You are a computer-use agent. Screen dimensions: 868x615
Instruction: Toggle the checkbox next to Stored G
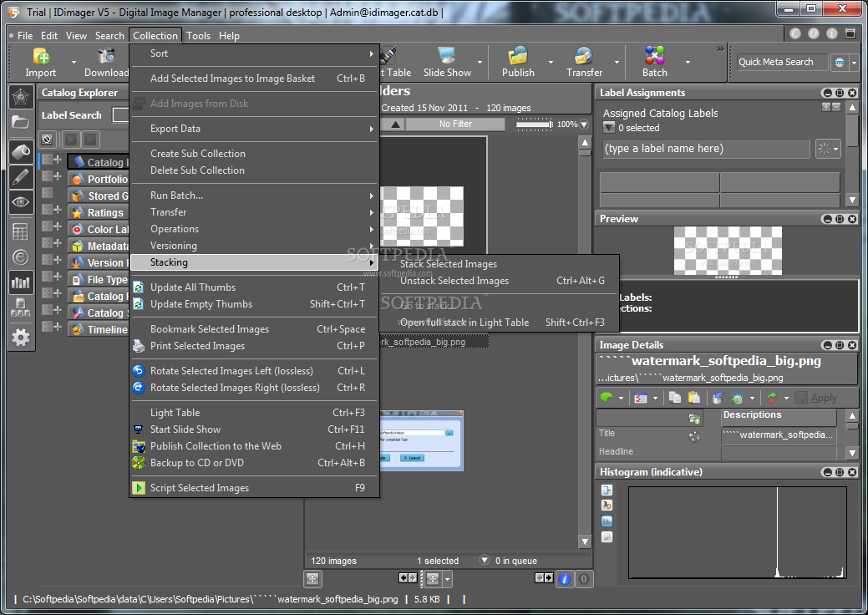tap(48, 193)
